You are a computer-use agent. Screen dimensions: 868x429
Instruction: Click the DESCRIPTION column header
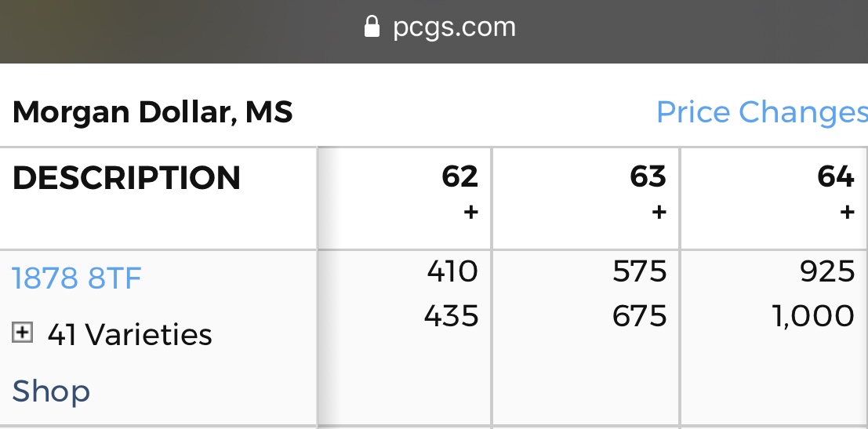click(x=126, y=178)
